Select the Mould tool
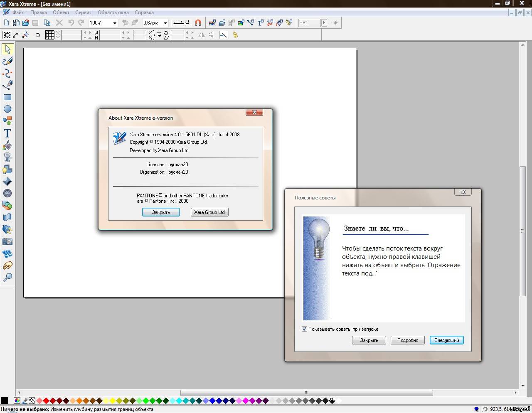 point(7,217)
